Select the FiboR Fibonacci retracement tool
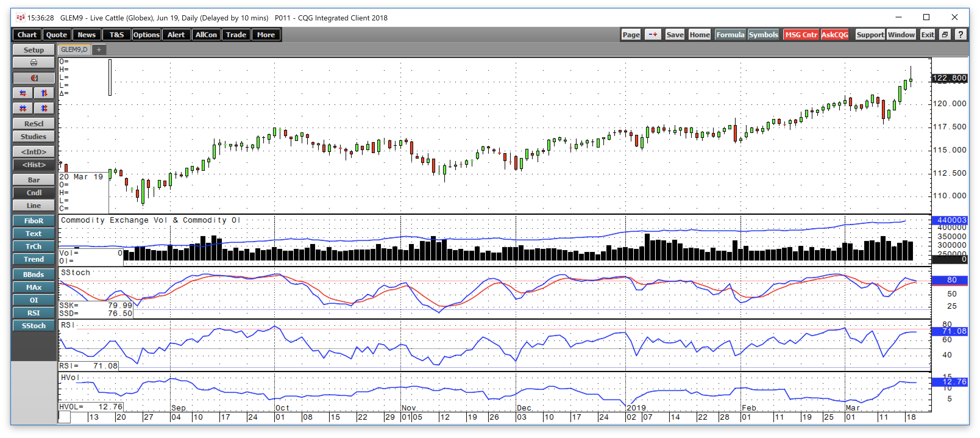The width and height of the screenshot is (980, 438). pyautogui.click(x=34, y=221)
